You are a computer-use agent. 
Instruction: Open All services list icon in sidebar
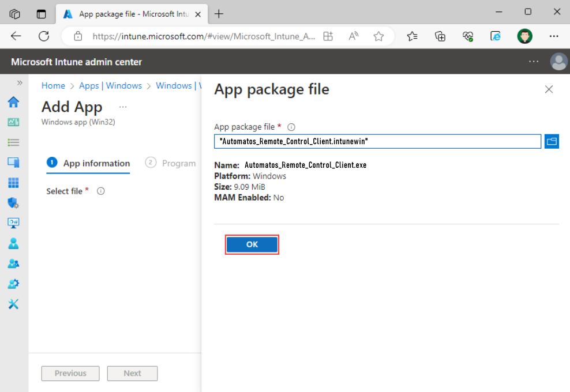13,142
